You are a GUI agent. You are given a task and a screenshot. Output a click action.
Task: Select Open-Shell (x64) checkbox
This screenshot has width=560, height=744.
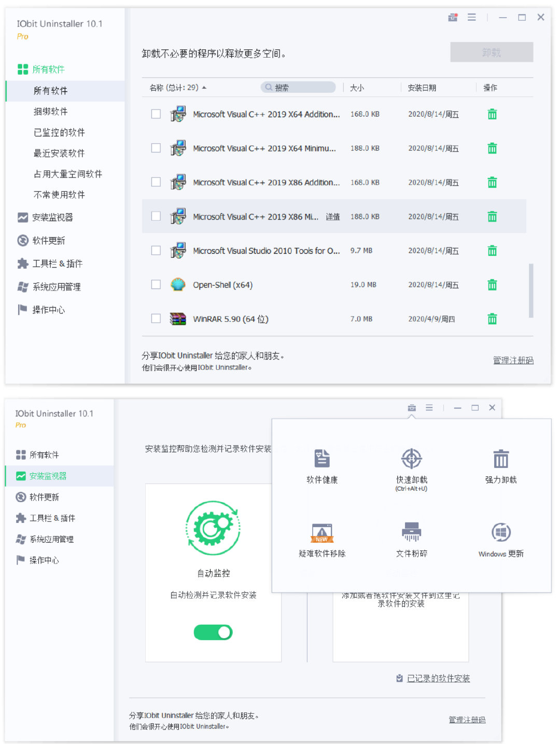point(156,284)
